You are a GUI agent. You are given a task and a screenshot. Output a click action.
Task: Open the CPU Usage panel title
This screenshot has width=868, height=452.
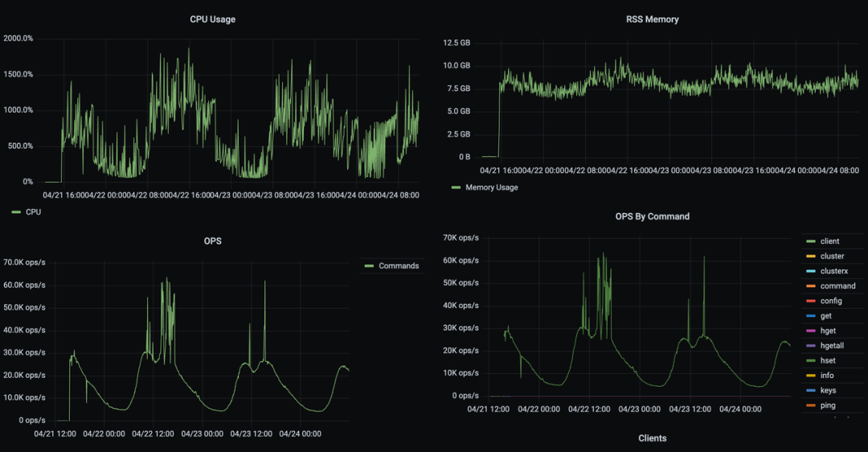point(212,19)
